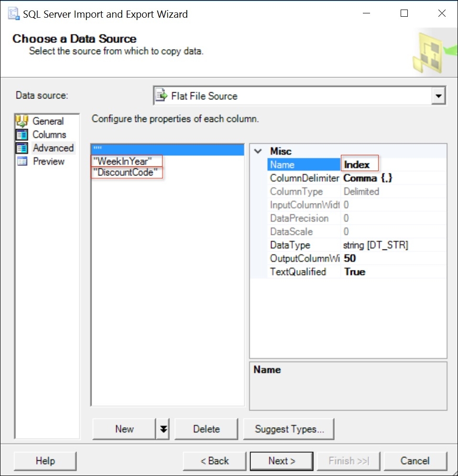Screen dimensions: 458x476
Task: Select the ColumnDelimiter property label
Action: pos(305,178)
